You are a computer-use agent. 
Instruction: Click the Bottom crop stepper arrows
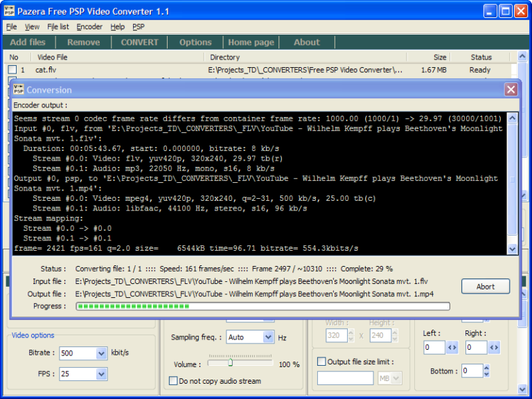coord(488,371)
